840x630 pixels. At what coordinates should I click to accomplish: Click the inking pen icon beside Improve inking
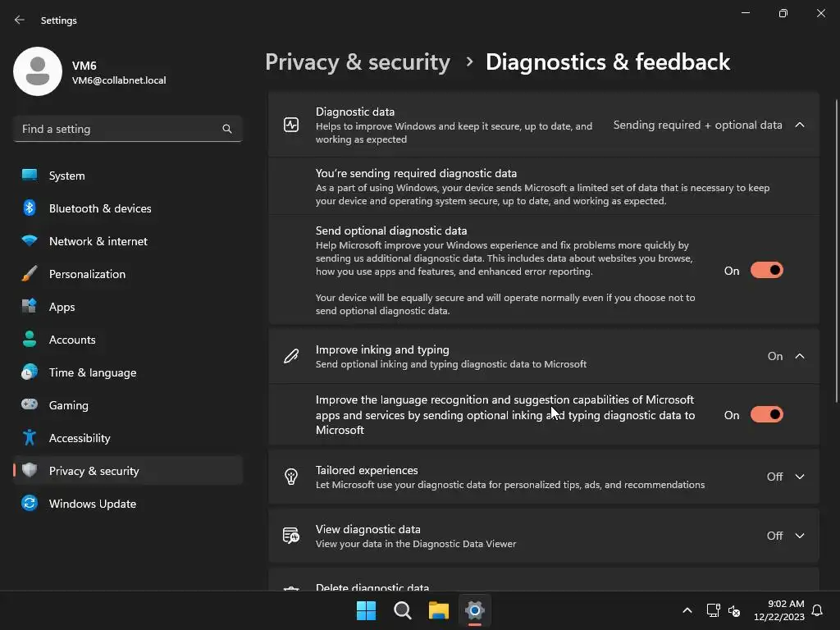pos(291,356)
